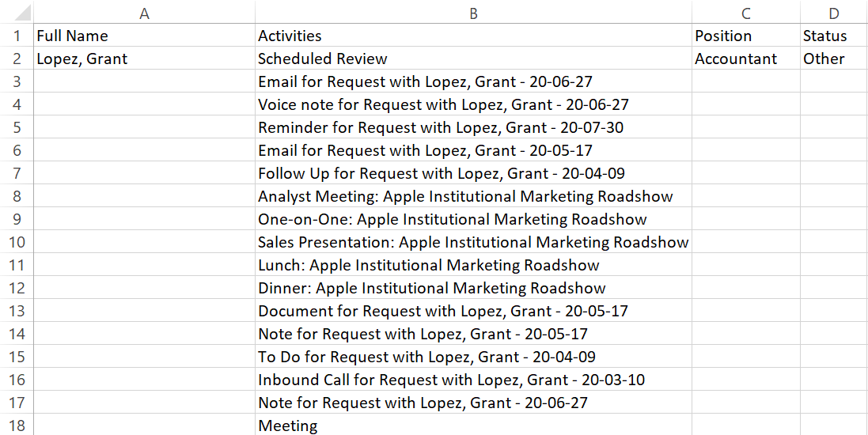Click the cell containing Lopez, Grant name

coord(144,59)
